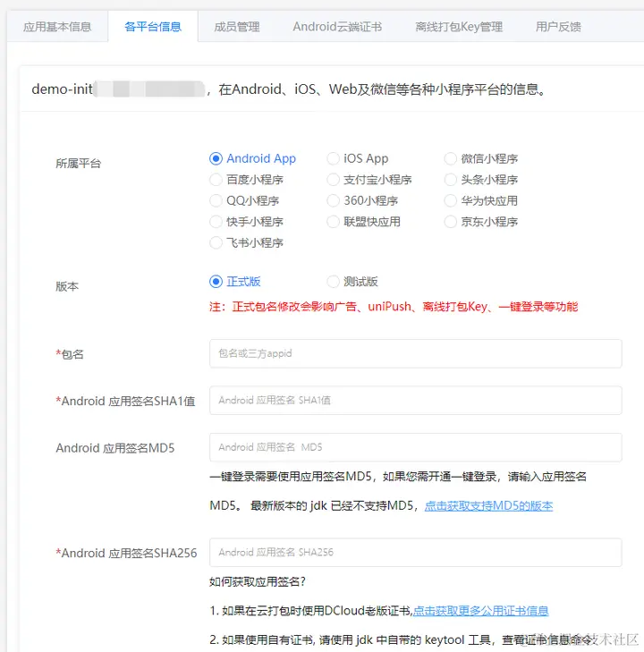This screenshot has width=644, height=652.
Task: Choose 快手小程序 radio button
Action: 216,222
